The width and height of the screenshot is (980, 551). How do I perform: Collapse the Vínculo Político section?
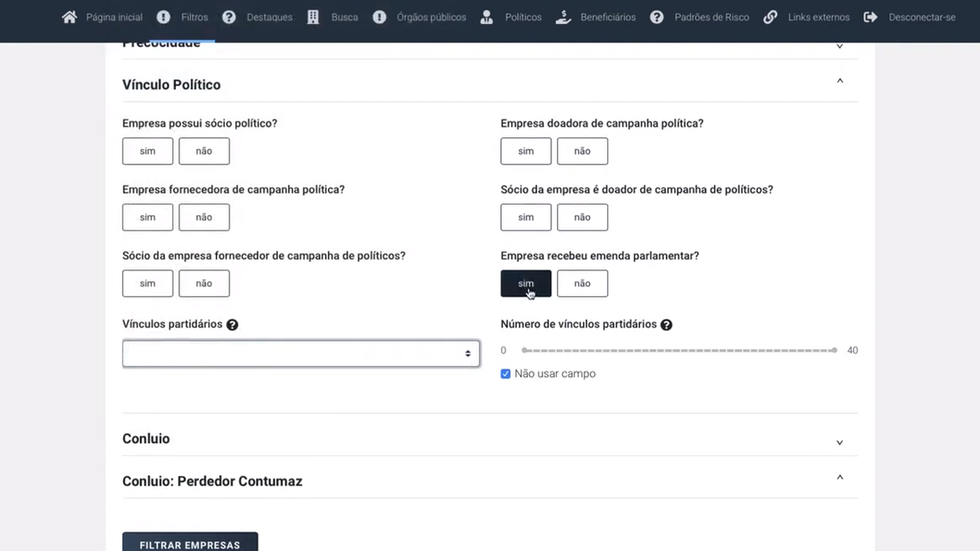coord(840,81)
